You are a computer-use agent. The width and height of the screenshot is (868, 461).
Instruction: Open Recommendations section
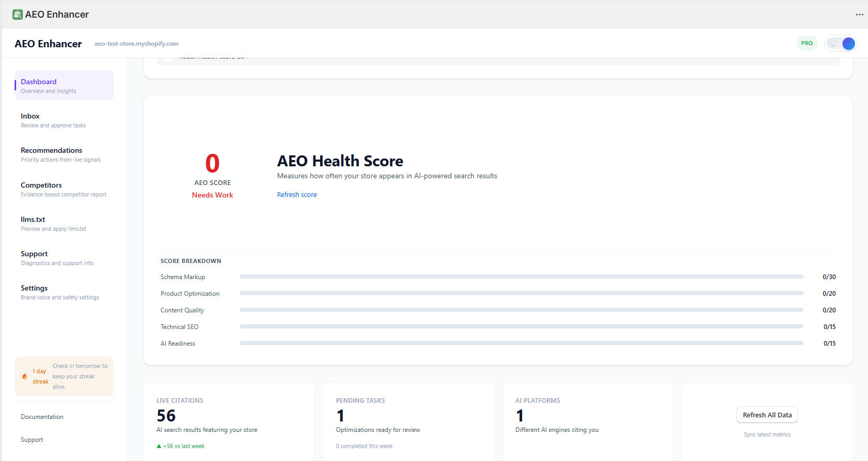64,154
